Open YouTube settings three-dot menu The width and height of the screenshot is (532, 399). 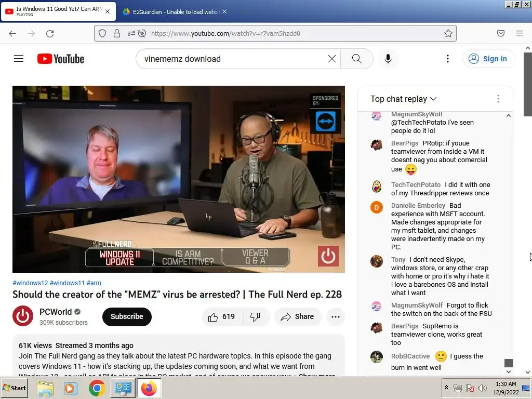pos(447,59)
